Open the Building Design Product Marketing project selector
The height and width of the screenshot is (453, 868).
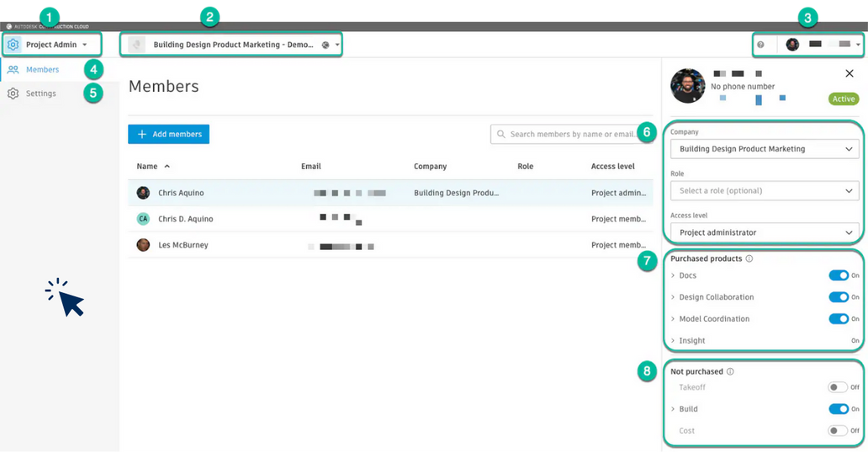230,45
